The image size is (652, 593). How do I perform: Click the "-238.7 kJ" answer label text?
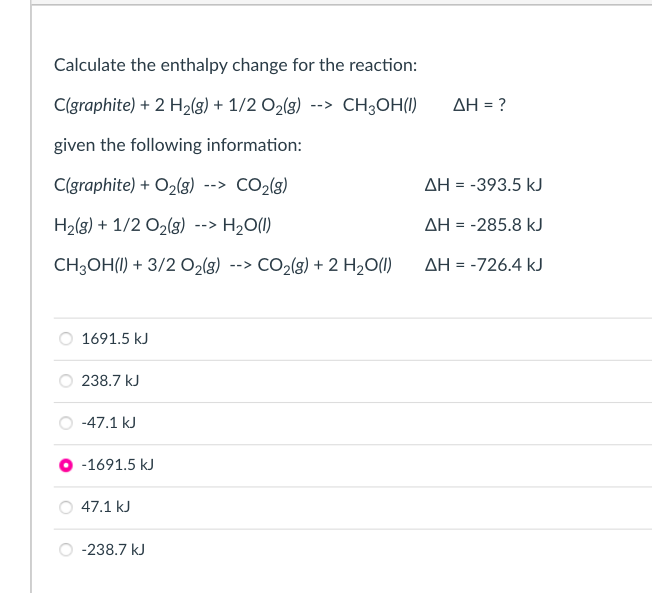(113, 550)
